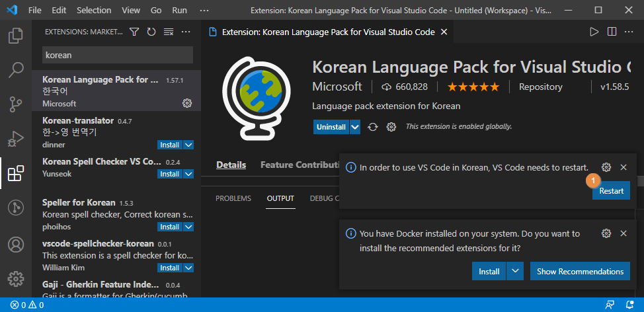Expand Install dropdown for Speller for Korean

pyautogui.click(x=188, y=227)
